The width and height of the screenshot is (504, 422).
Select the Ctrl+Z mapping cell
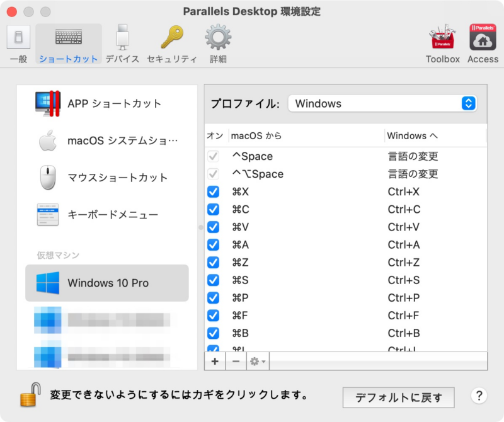(x=403, y=263)
